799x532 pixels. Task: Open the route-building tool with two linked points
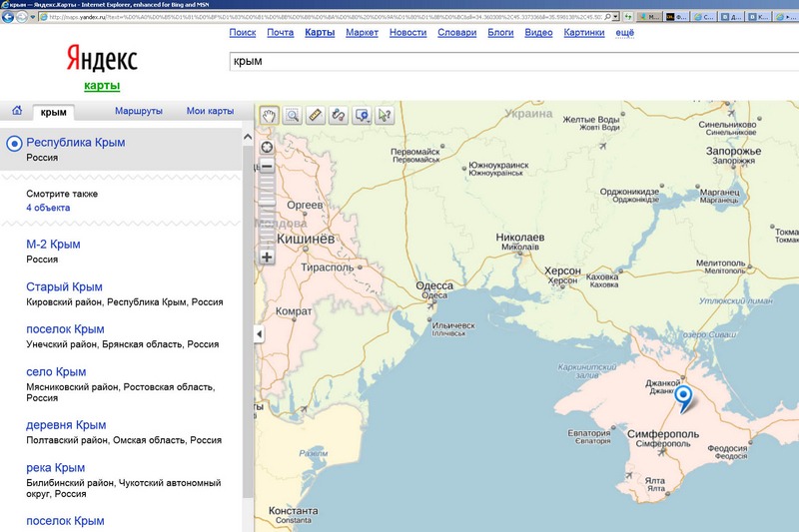click(x=339, y=116)
